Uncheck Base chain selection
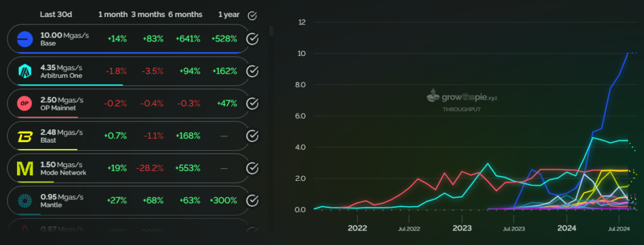The width and height of the screenshot is (644, 245). click(252, 39)
